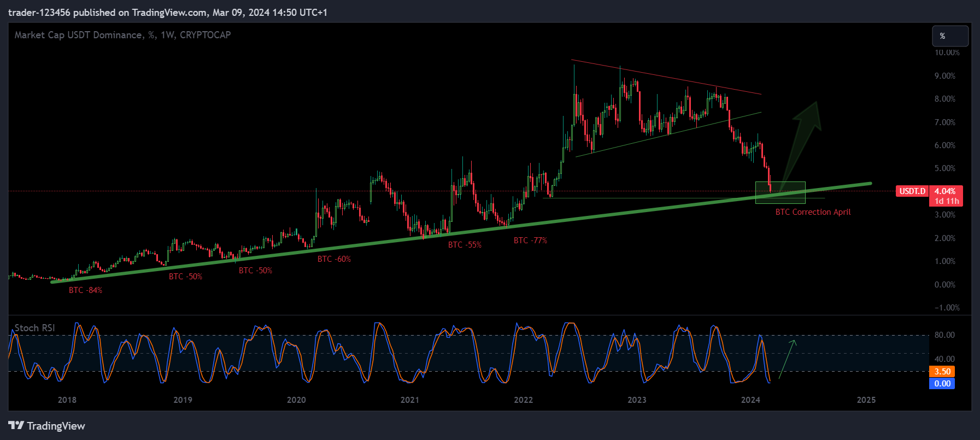The image size is (980, 440).
Task: Select the 4.04% current value label
Action: (946, 191)
